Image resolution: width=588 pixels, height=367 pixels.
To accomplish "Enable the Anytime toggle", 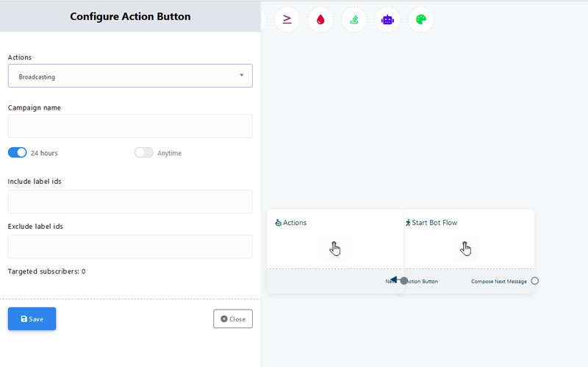I will click(144, 152).
